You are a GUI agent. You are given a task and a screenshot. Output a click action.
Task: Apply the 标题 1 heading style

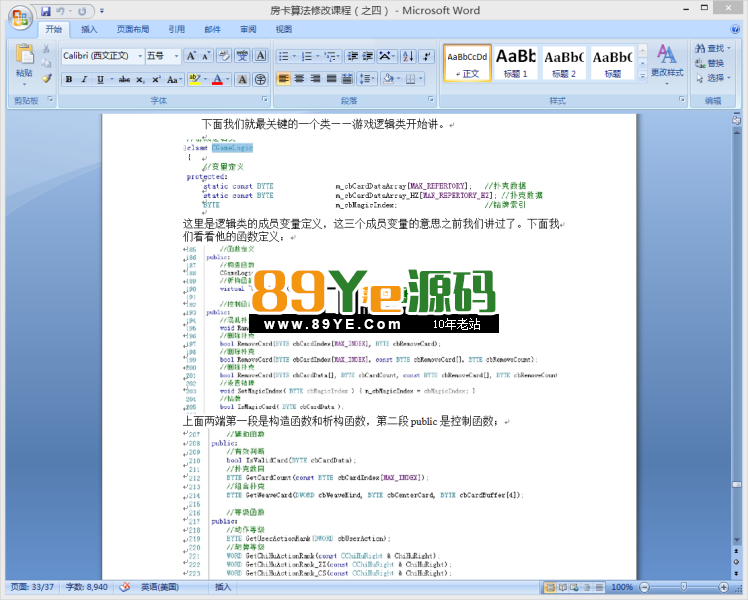(x=515, y=62)
